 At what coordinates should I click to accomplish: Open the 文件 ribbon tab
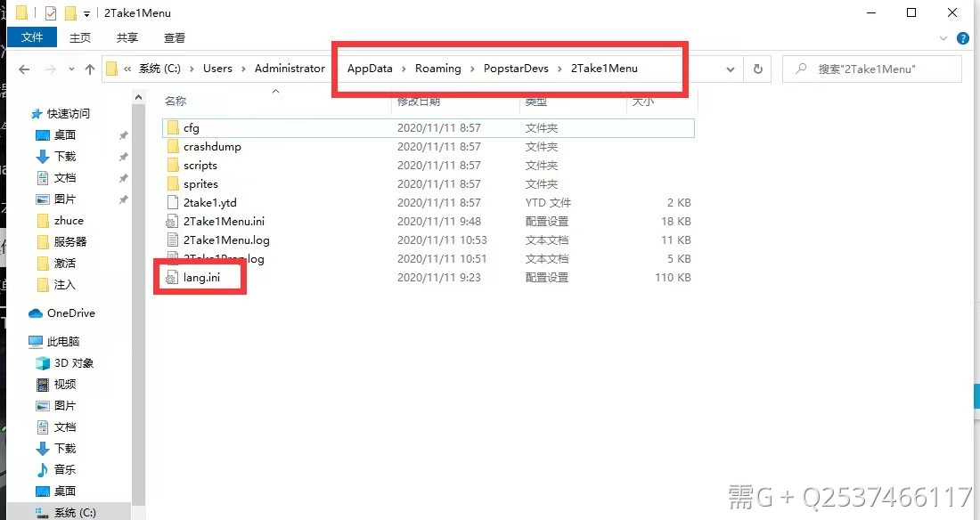click(32, 37)
